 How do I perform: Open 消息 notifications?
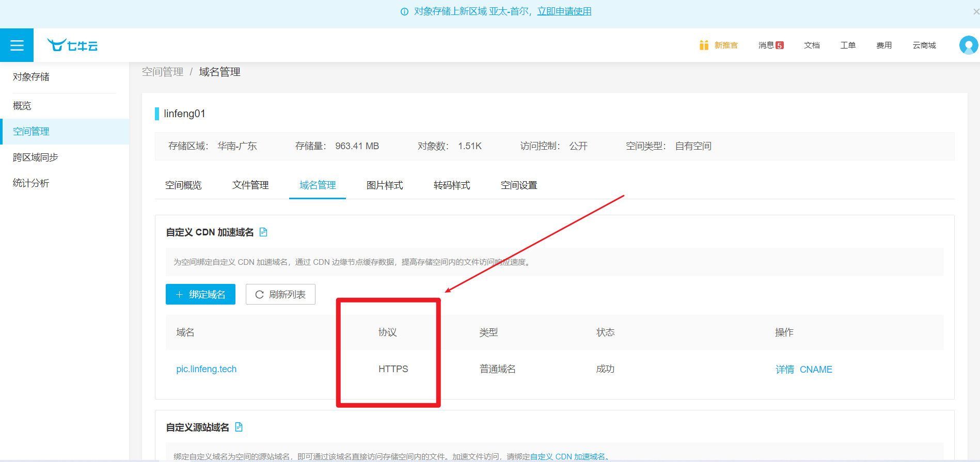(771, 45)
